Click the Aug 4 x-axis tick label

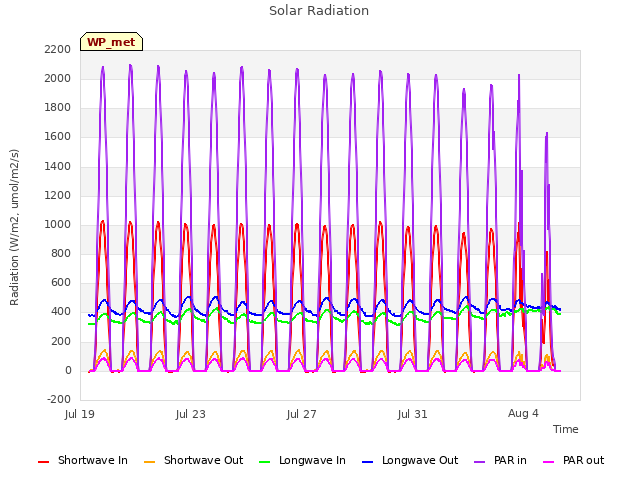(x=523, y=413)
